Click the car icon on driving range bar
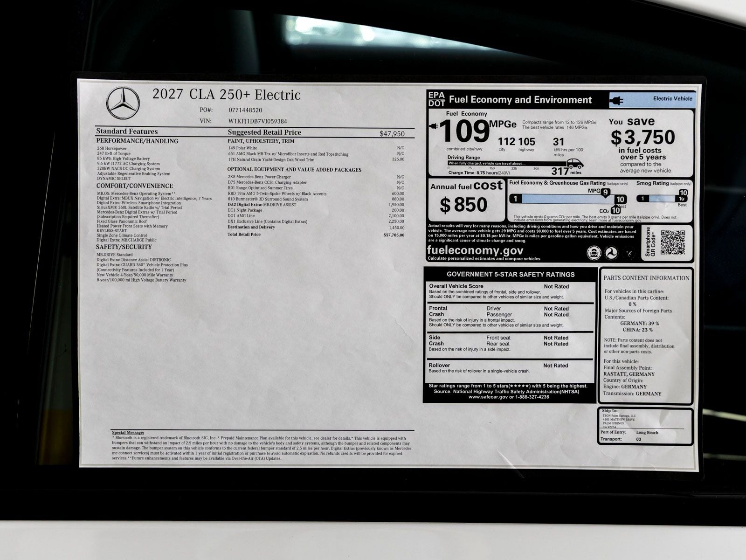This screenshot has width=746, height=560. (575, 164)
